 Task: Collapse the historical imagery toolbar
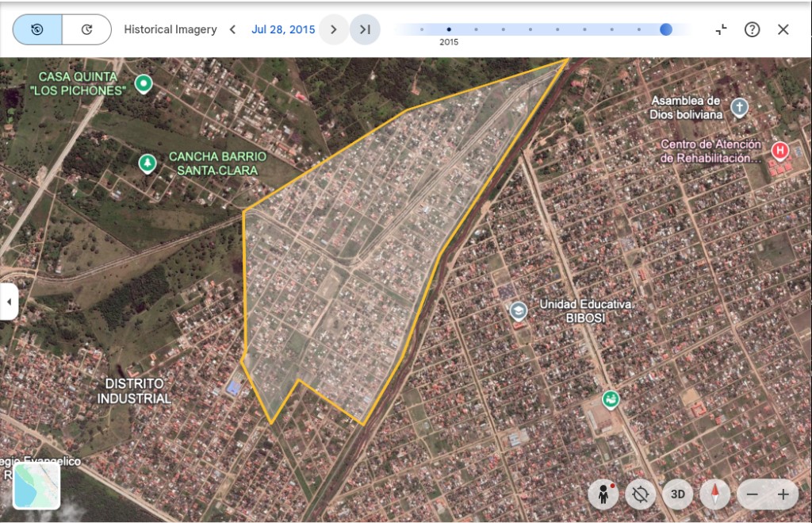(x=721, y=29)
